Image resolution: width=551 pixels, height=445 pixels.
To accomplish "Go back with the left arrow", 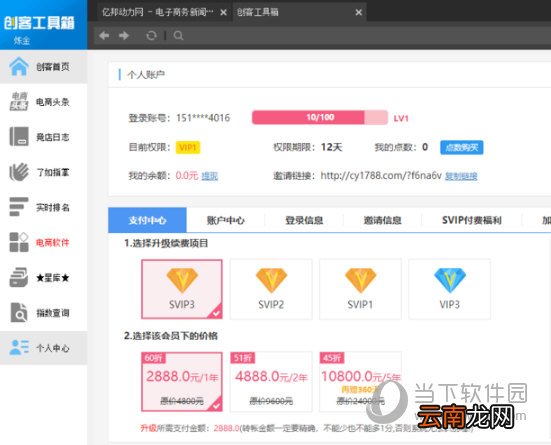I will [104, 36].
